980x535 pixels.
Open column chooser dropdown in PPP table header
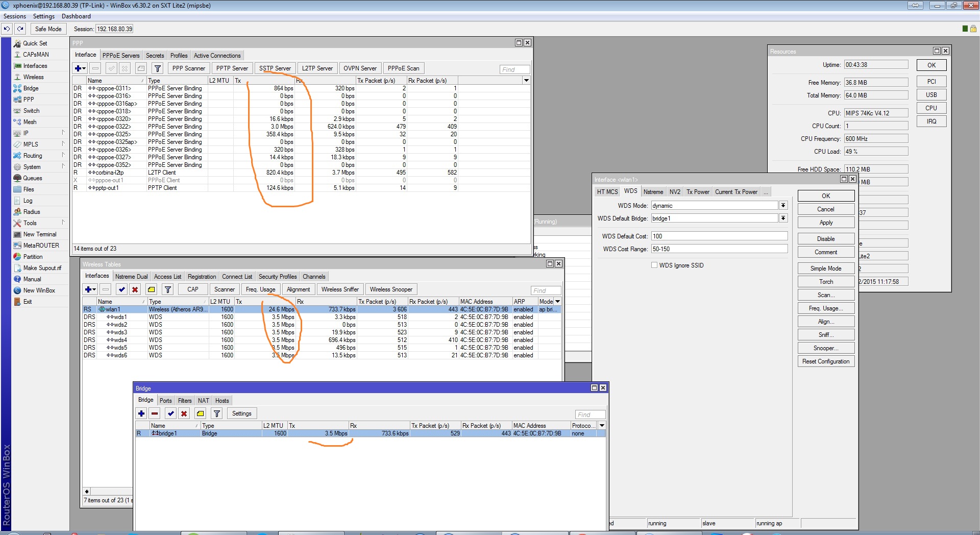tap(526, 81)
